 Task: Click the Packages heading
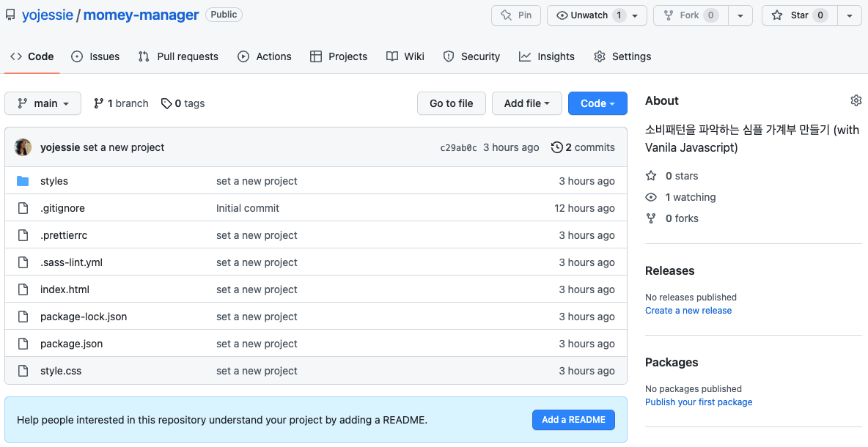(672, 362)
